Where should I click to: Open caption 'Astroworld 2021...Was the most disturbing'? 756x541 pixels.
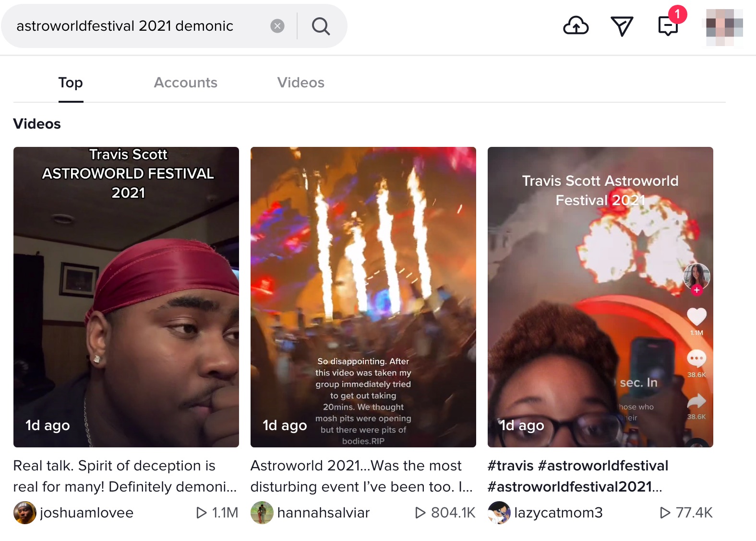pyautogui.click(x=362, y=476)
